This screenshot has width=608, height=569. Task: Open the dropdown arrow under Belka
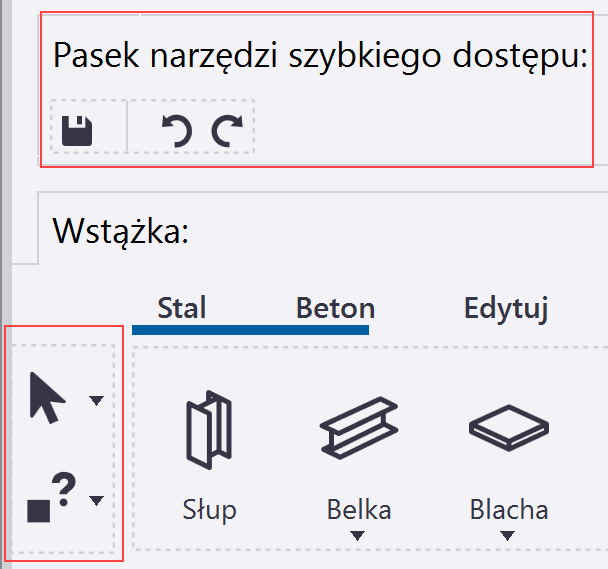click(x=358, y=536)
